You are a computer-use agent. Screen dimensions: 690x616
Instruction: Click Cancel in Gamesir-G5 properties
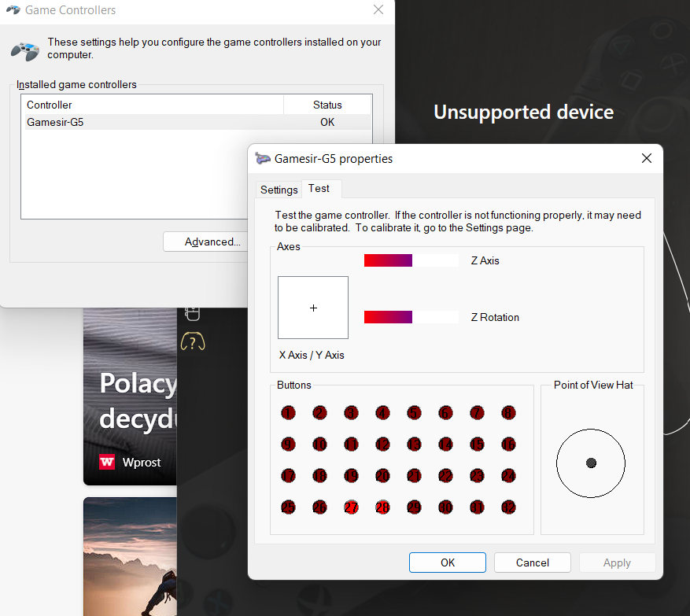tap(533, 563)
